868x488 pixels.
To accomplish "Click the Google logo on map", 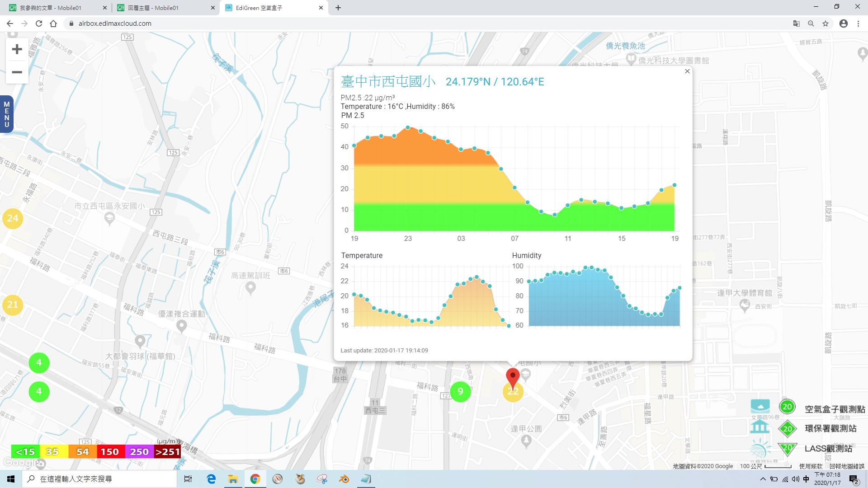I will point(20,462).
